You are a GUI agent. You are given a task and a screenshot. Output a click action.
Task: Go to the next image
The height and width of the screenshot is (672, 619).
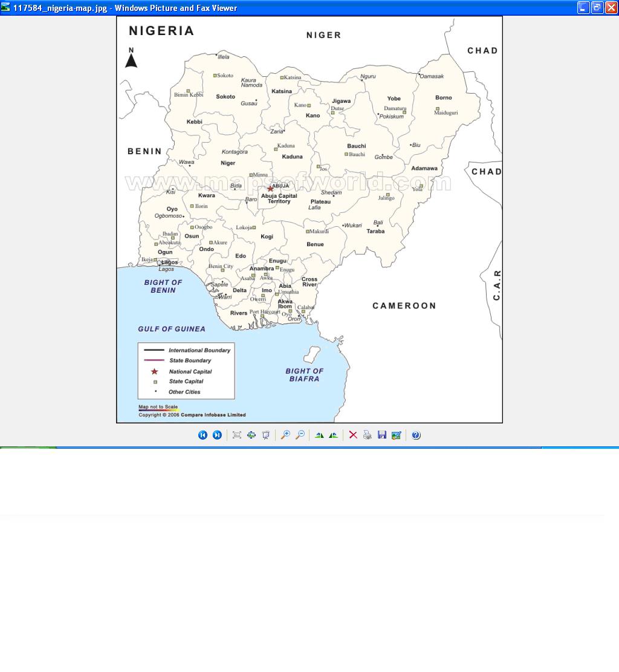click(217, 435)
